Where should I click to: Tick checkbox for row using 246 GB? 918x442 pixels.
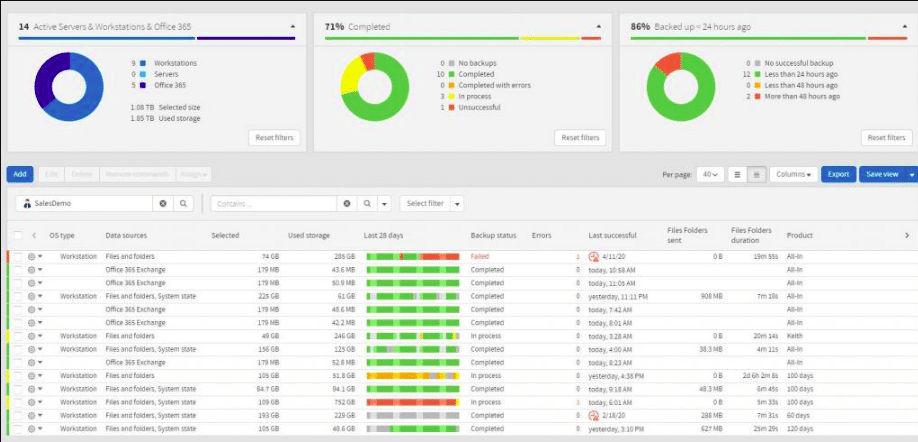18,336
